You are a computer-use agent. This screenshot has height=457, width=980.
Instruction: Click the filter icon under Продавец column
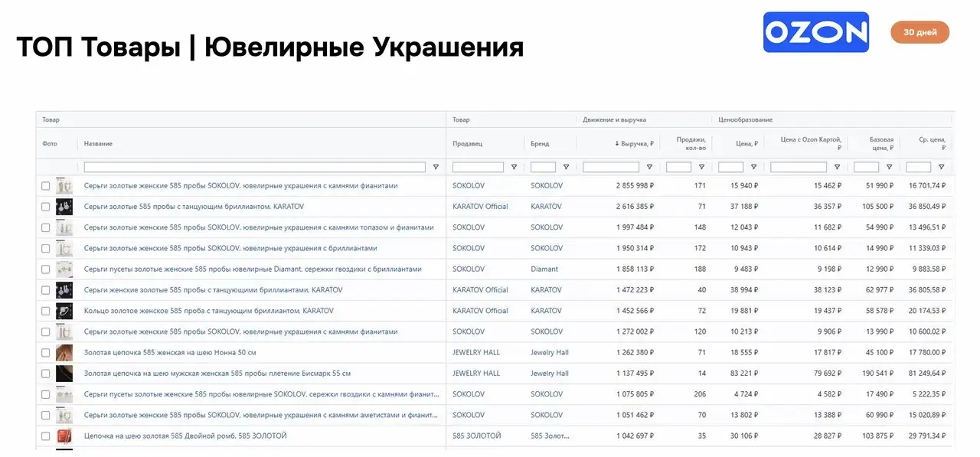coord(514,167)
